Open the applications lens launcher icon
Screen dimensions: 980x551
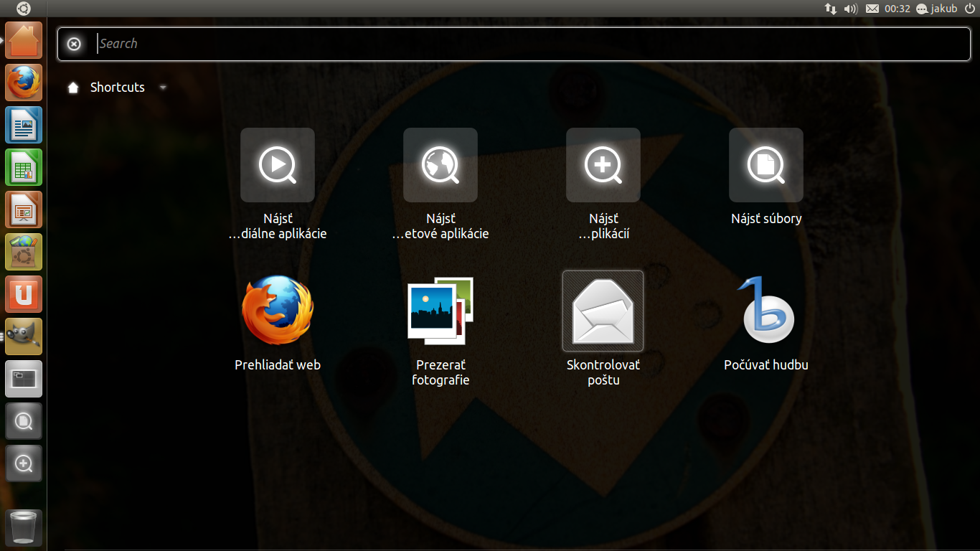click(x=24, y=463)
